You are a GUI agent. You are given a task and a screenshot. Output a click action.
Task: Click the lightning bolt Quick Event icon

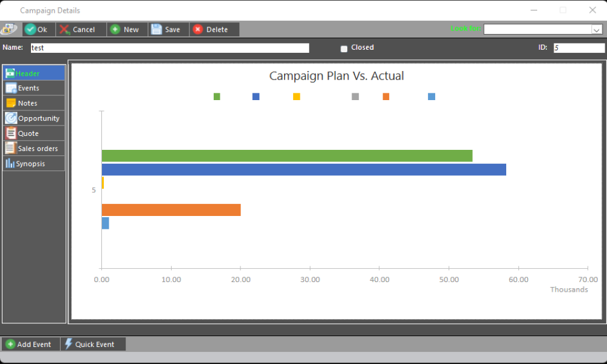coord(69,344)
